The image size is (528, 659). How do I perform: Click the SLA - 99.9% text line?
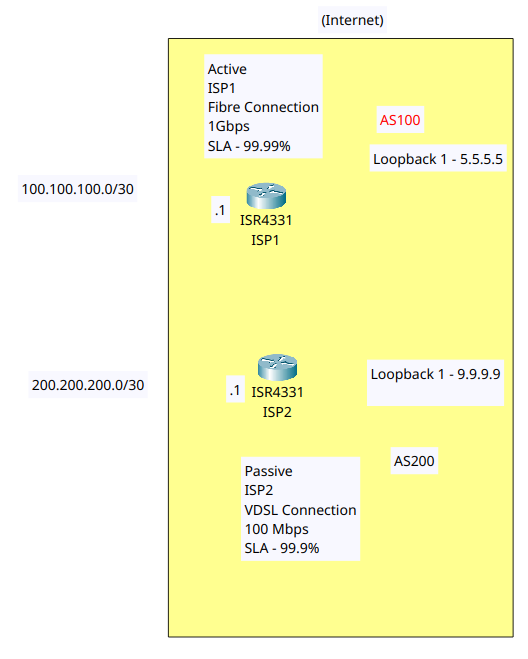coord(282,548)
